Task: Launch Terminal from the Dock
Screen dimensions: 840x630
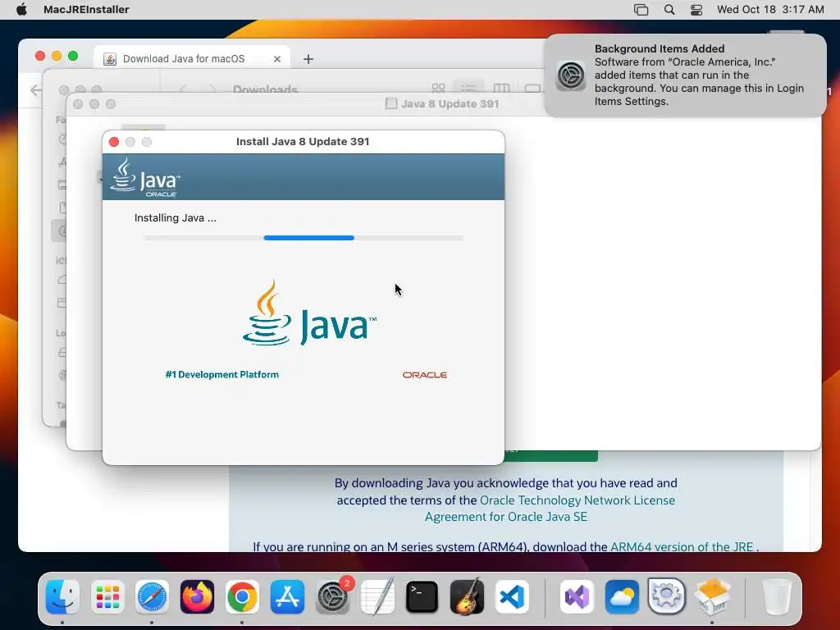Action: 422,597
